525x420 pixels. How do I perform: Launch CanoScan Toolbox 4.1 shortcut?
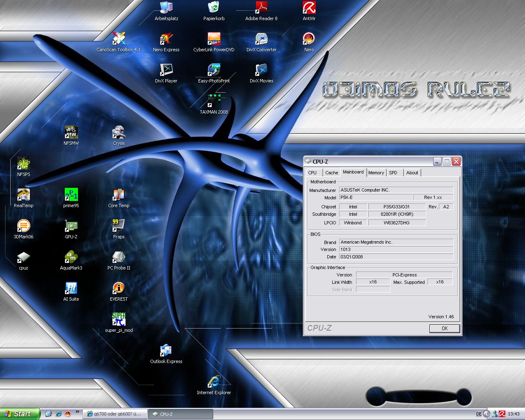coord(119,42)
